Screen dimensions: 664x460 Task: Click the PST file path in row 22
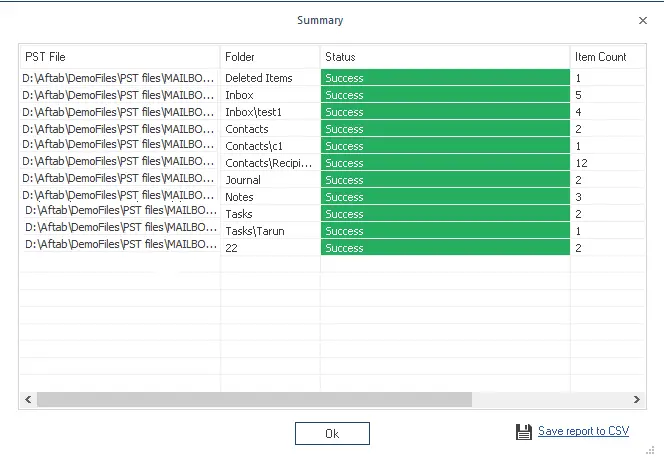tap(121, 244)
